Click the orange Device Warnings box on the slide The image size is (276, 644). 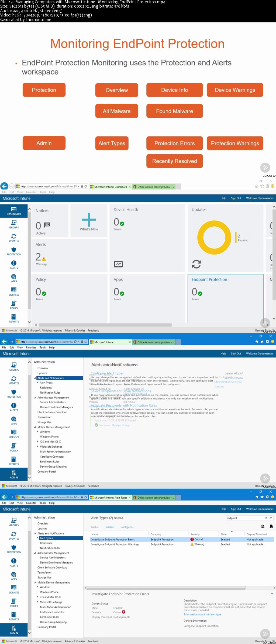coord(235,90)
